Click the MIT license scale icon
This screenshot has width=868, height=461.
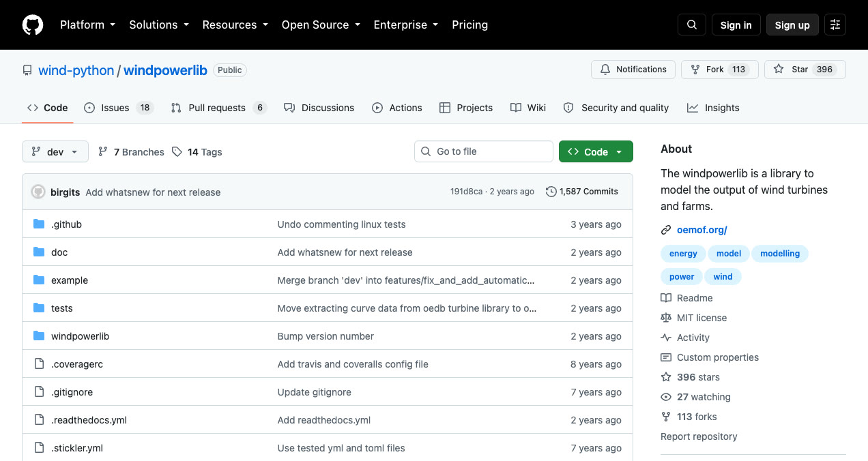(x=666, y=318)
